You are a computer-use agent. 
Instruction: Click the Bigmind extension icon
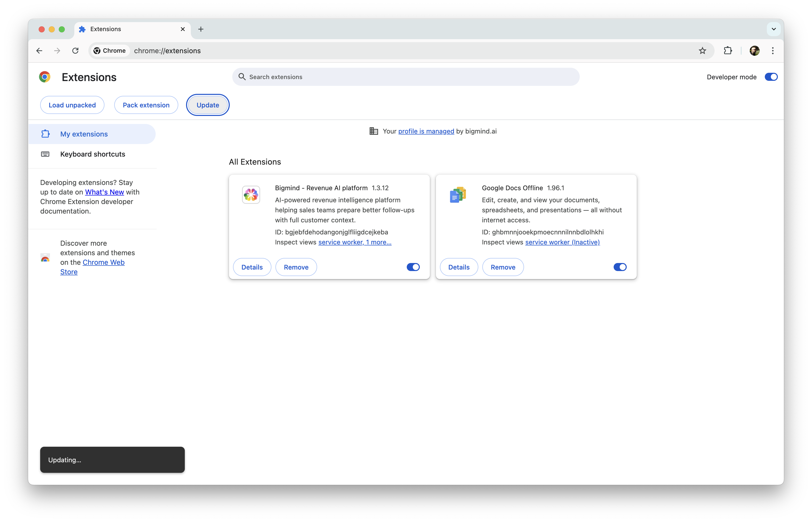[x=251, y=194]
